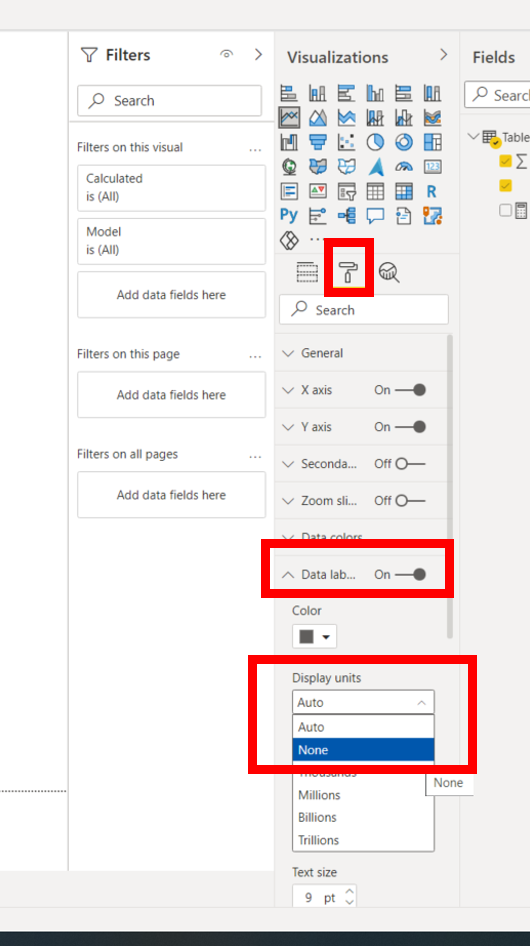Screen dimensions: 530x946
Task: Select the Line chart visualization icon
Action: (x=289, y=116)
